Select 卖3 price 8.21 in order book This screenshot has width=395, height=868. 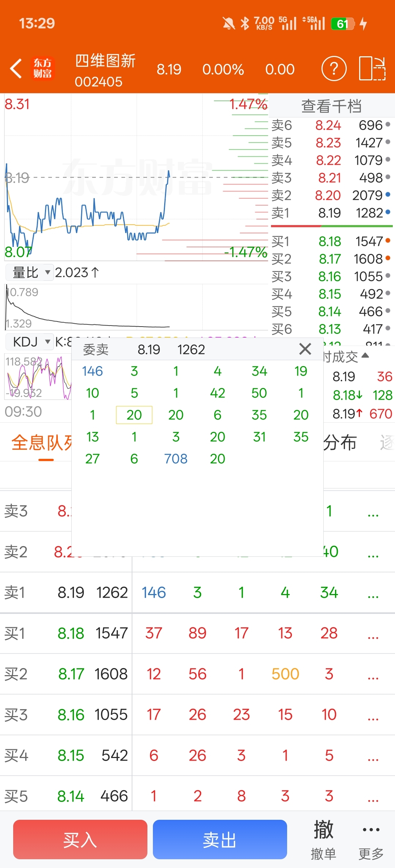331,178
